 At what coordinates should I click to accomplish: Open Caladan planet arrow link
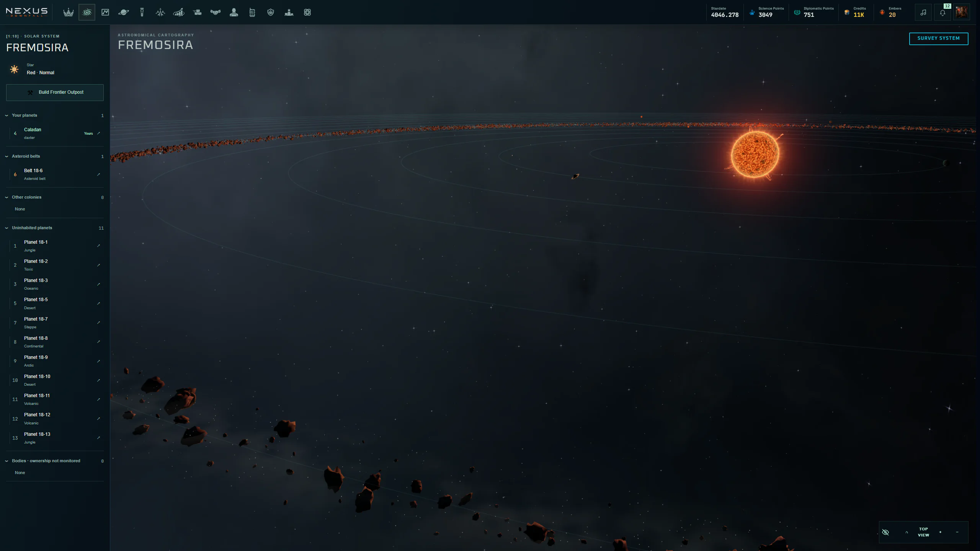pos(99,134)
